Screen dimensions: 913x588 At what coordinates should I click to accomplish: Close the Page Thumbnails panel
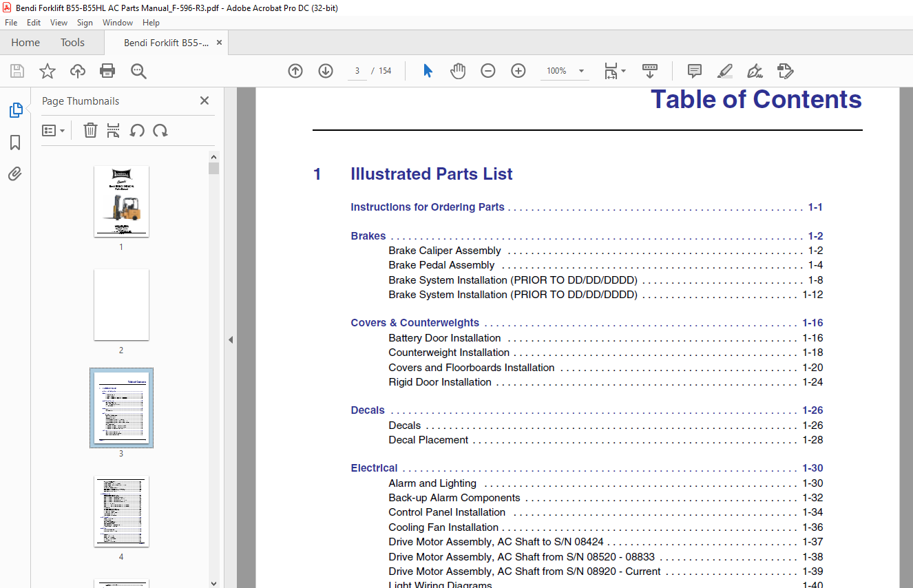[204, 101]
